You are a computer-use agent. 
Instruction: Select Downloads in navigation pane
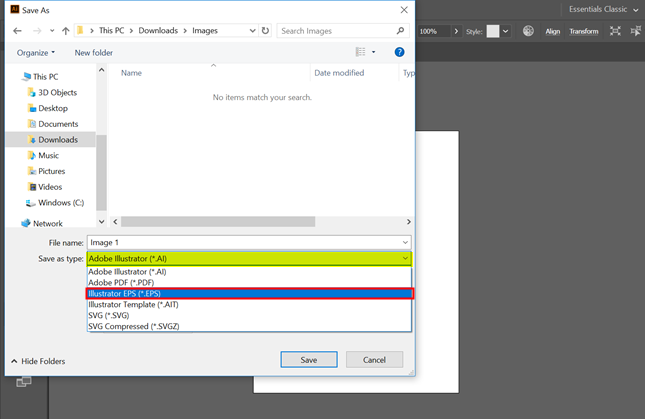point(51,140)
